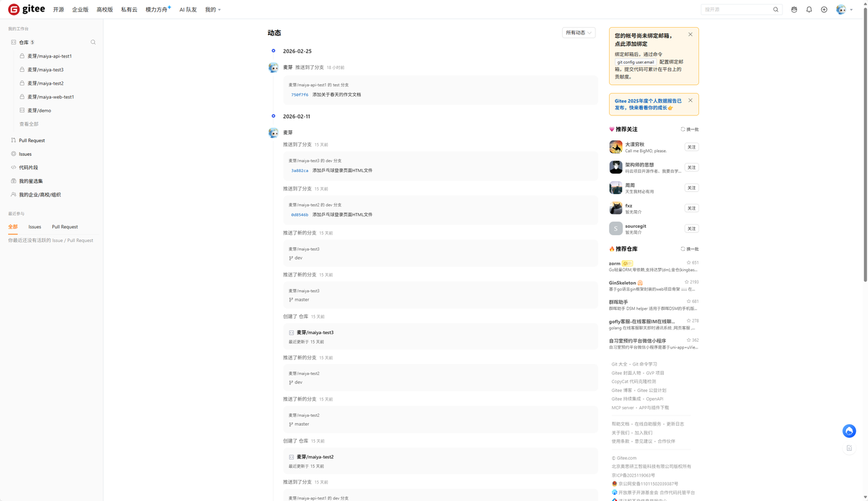Viewport: 868px width, 501px height.
Task: Click the magnifier icon in top search box
Action: tap(776, 9)
